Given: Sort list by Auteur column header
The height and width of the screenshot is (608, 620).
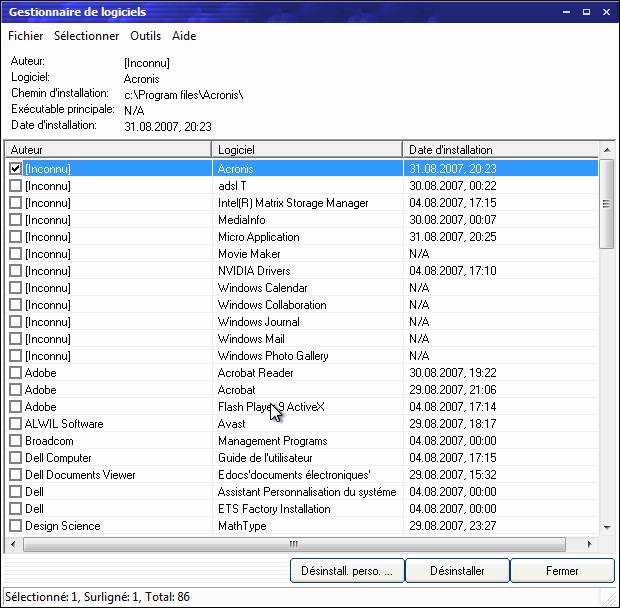Looking at the screenshot, I should point(108,150).
